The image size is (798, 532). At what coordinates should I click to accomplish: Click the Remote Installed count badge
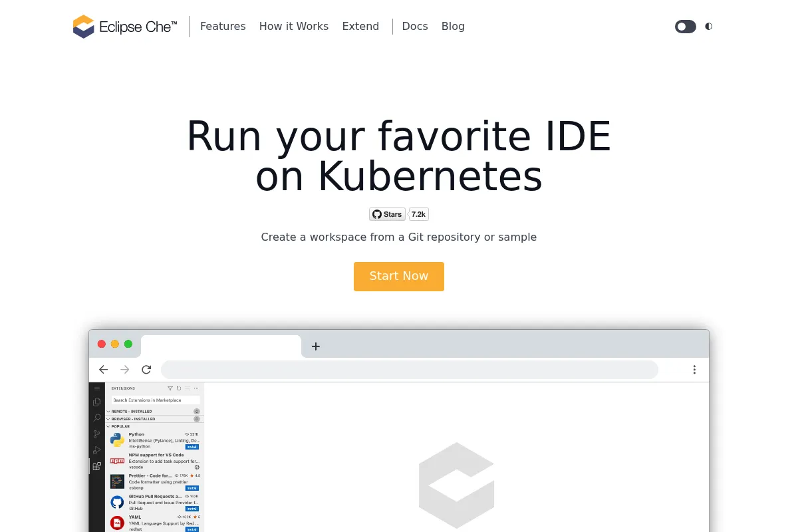(x=197, y=412)
